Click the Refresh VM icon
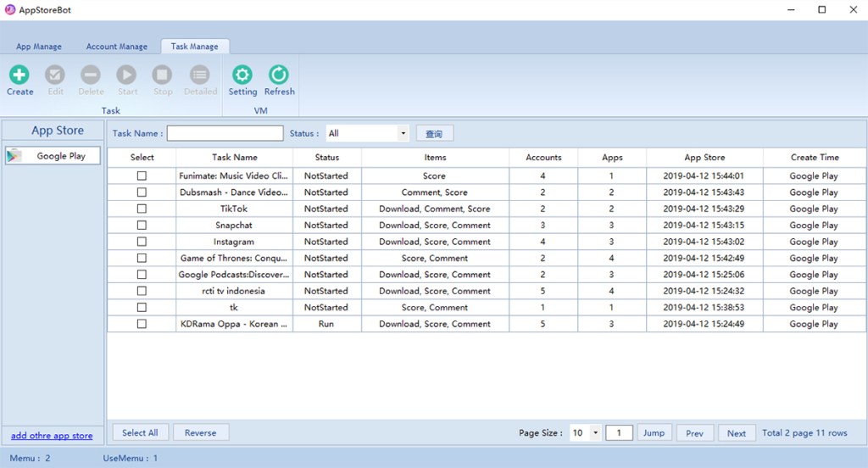868x468 pixels. pos(279,75)
